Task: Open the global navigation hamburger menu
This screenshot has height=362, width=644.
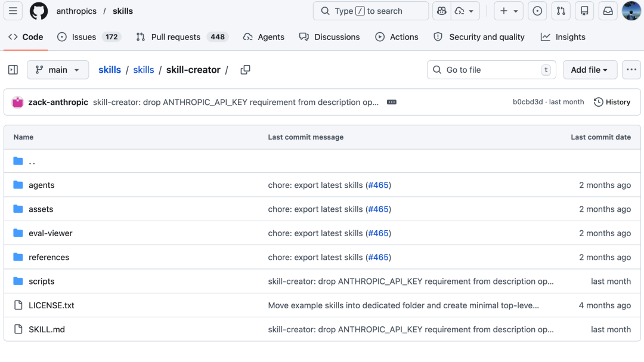Action: pos(13,11)
